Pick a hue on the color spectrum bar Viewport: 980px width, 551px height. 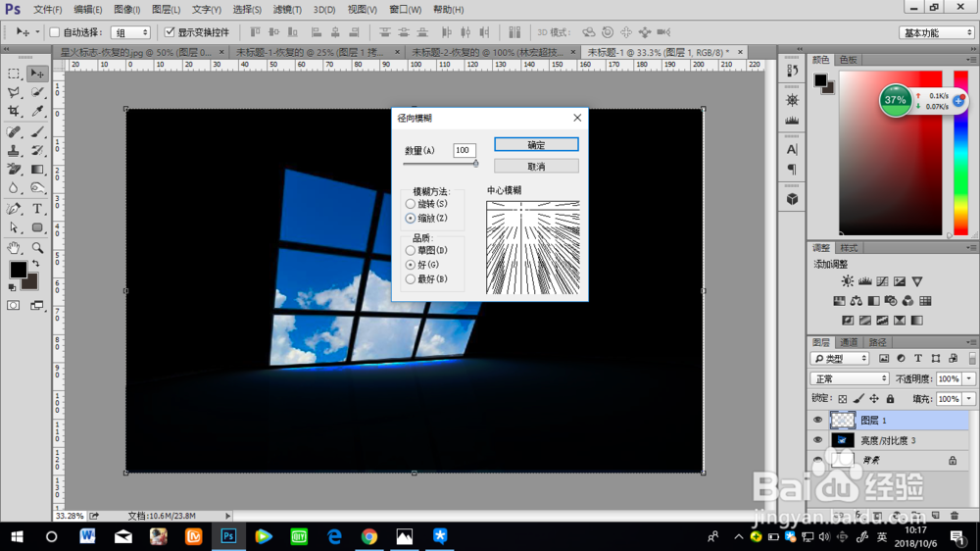click(x=960, y=153)
